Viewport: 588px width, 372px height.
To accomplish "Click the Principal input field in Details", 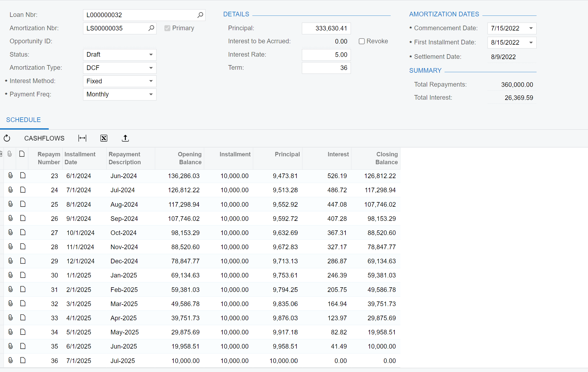I will tap(326, 28).
